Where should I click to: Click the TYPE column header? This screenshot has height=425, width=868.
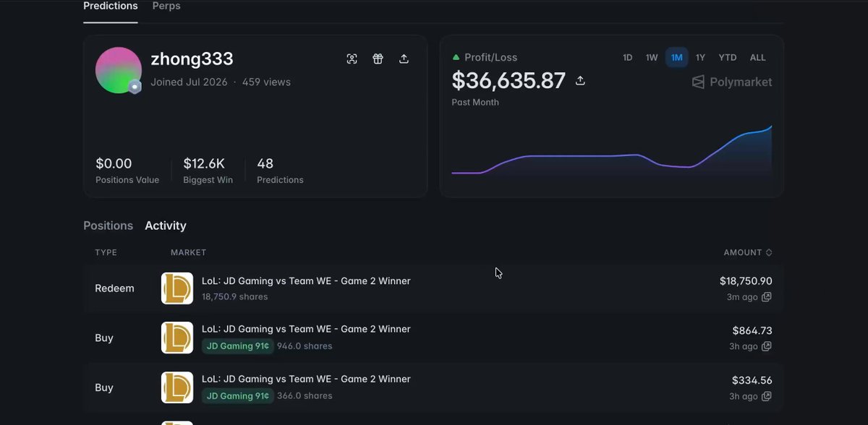click(x=106, y=252)
